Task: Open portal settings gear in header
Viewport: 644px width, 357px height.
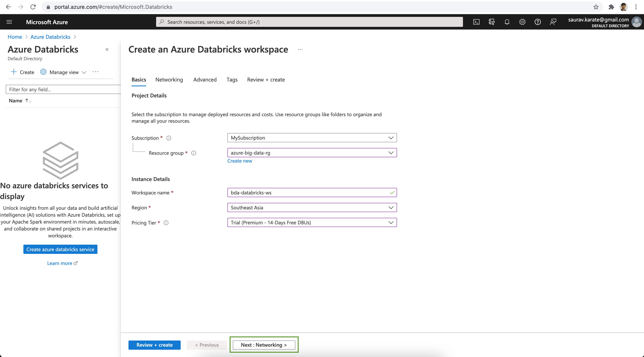Action: click(x=522, y=22)
